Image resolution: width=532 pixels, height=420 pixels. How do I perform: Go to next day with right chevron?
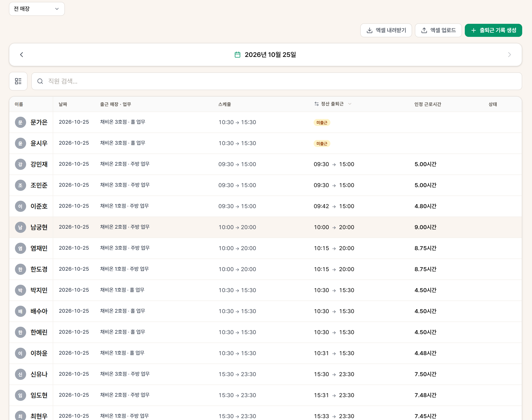[x=509, y=55]
